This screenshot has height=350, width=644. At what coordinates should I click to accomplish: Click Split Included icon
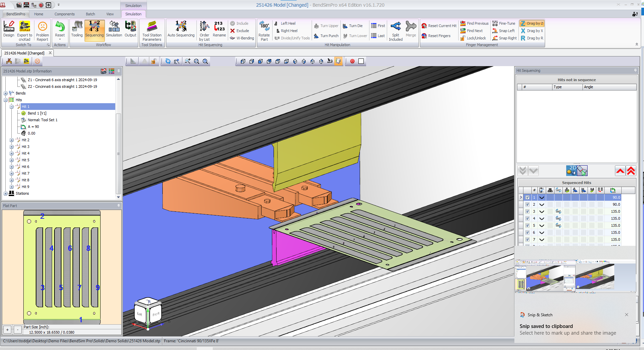pyautogui.click(x=395, y=31)
